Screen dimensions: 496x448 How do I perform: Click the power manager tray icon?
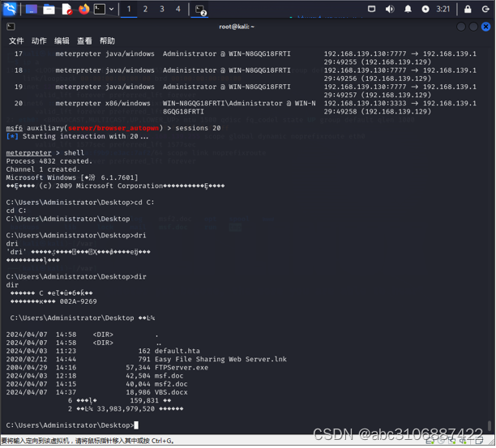tap(425, 9)
